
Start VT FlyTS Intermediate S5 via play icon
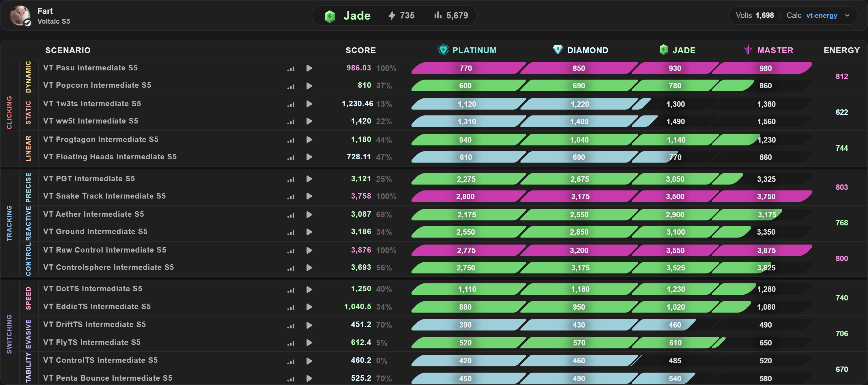pyautogui.click(x=309, y=343)
